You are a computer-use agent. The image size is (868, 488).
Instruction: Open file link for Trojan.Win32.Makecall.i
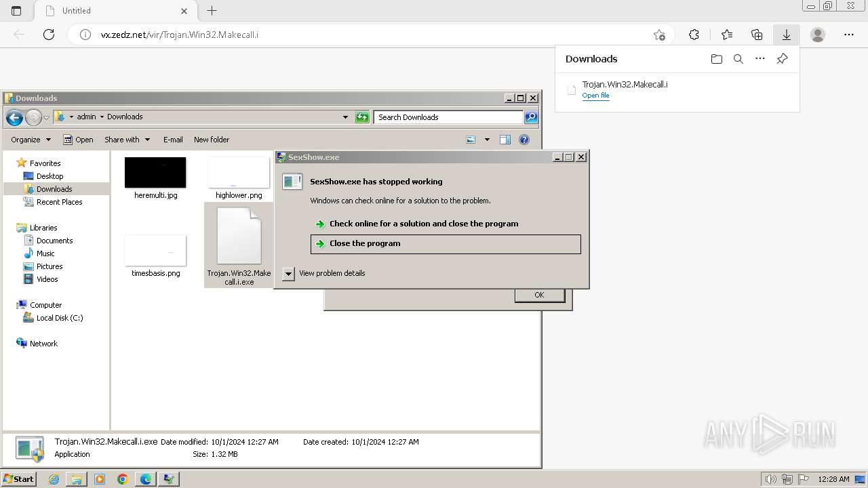(x=595, y=96)
